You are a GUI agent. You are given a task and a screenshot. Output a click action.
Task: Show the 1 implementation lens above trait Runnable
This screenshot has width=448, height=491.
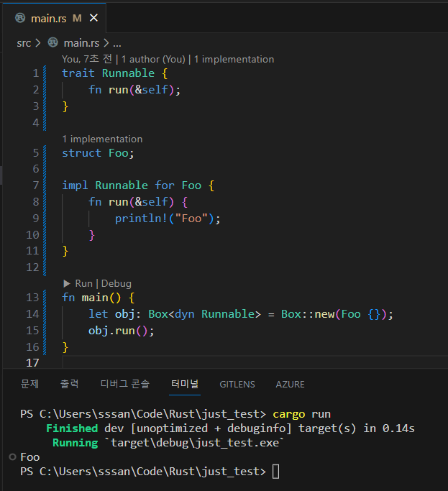pyautogui.click(x=234, y=59)
